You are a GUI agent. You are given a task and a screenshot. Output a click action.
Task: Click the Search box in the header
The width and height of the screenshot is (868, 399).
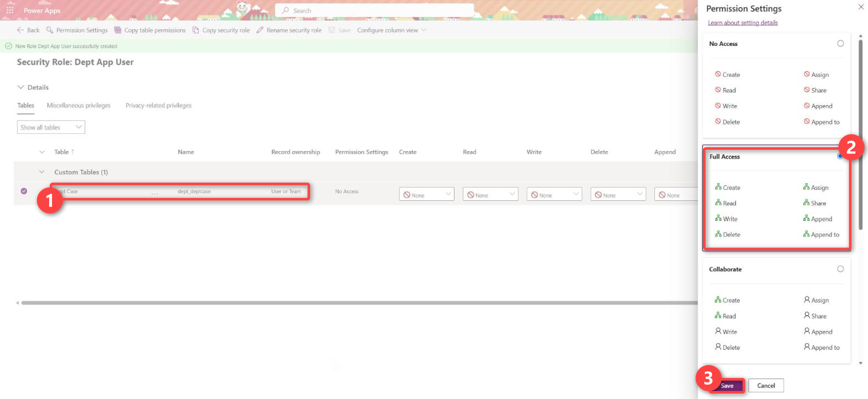pyautogui.click(x=374, y=11)
